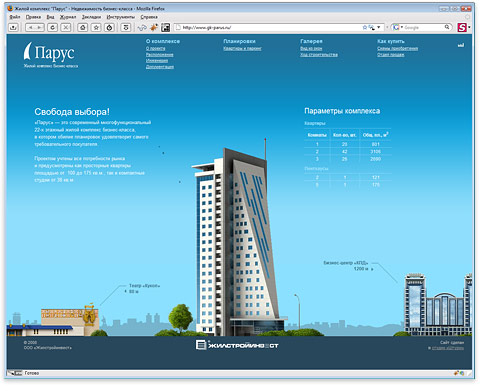
Task: Open the Справка menu
Action: [149, 17]
